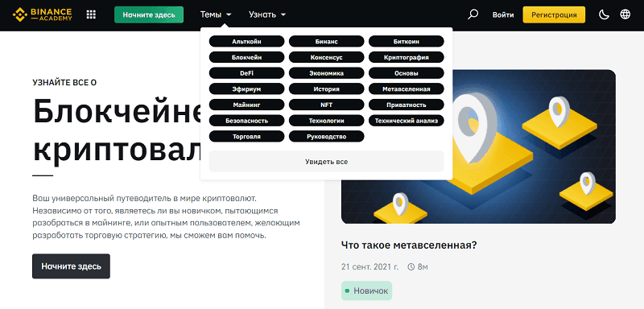Click the dark Начните здесь hero button
644x309 pixels.
pos(71,266)
